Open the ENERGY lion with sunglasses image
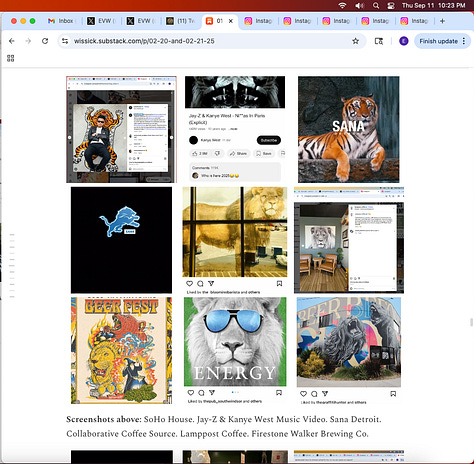This screenshot has width=474, height=464. (x=235, y=342)
